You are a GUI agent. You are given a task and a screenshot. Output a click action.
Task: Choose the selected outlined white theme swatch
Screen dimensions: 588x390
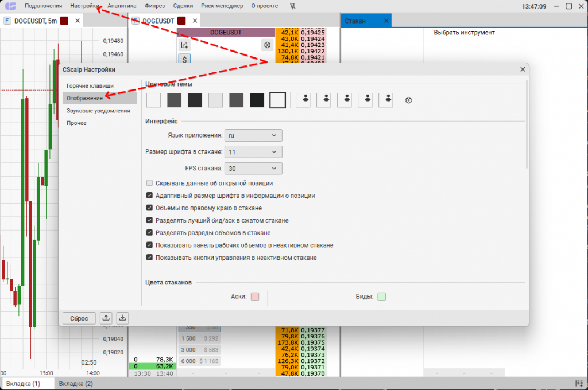[277, 100]
